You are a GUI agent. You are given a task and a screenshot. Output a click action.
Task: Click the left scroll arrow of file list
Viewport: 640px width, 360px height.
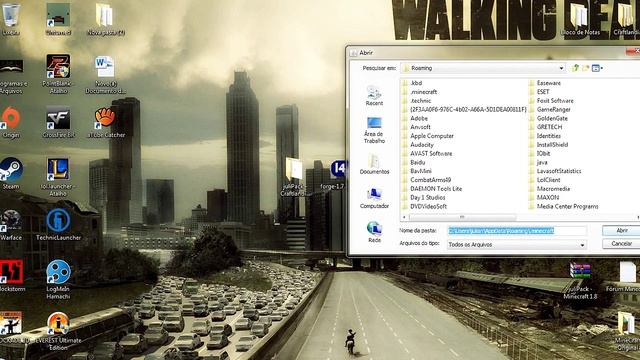(x=404, y=217)
